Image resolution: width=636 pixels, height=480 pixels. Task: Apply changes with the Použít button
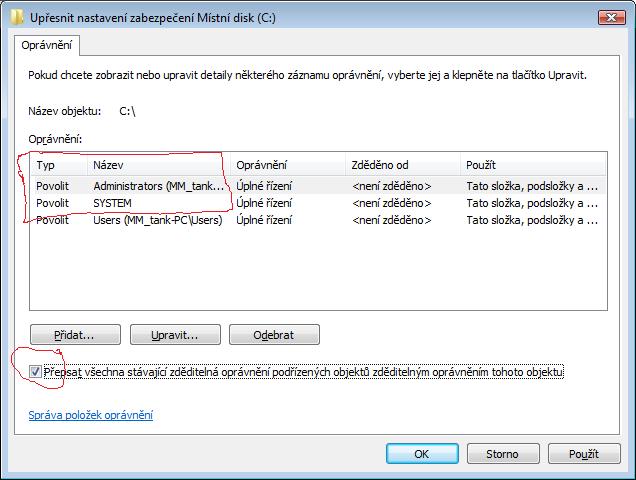(x=583, y=453)
